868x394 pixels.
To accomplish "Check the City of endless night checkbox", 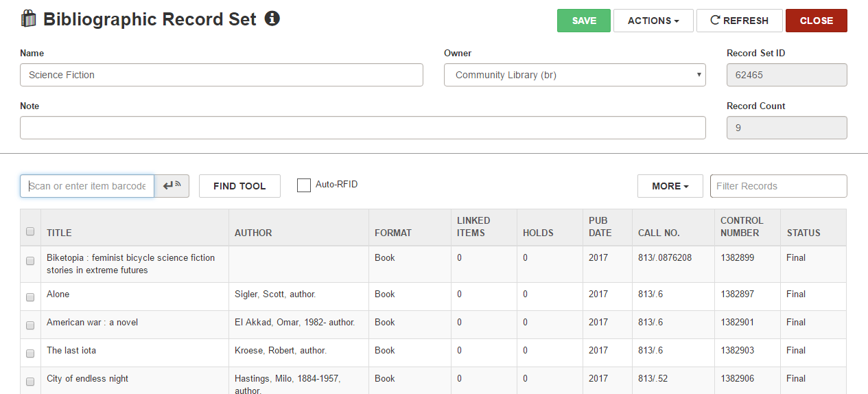I will 30,382.
